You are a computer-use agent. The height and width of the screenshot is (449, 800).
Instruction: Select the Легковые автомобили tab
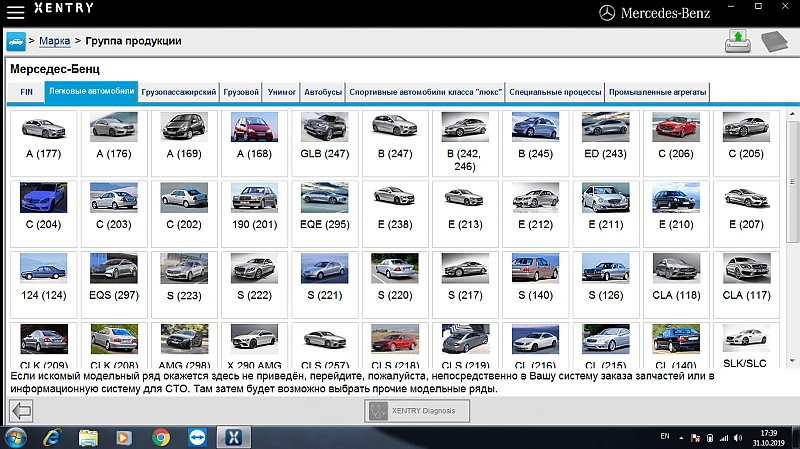click(91, 92)
